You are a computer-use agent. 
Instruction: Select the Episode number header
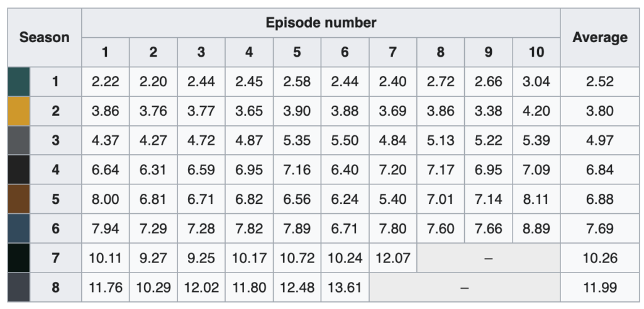pos(321,23)
